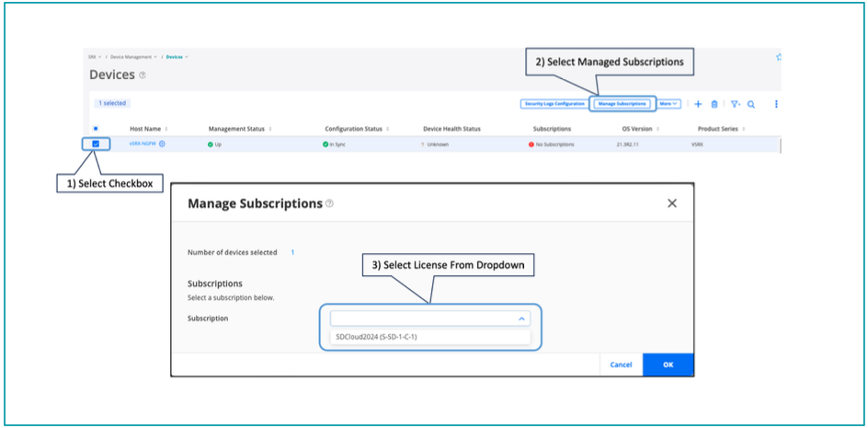Viewport: 868px width, 428px height.
Task: Open the Subscription dropdown field
Action: click(429, 318)
